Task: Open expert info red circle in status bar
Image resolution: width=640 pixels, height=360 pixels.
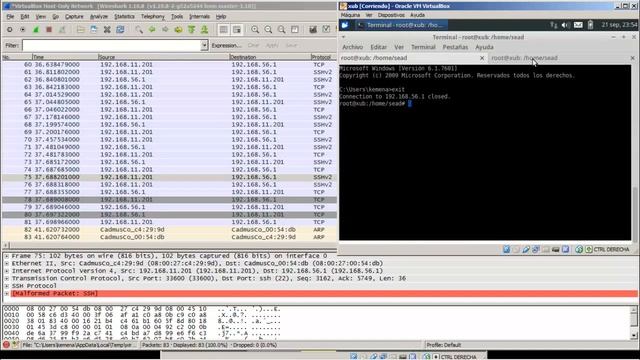Action: point(6,345)
